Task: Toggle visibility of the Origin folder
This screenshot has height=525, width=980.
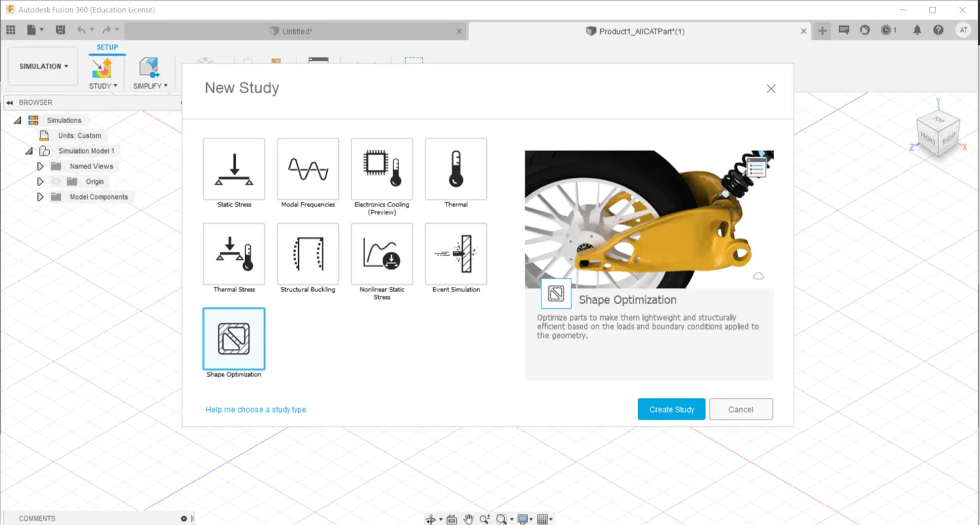Action: [56, 181]
